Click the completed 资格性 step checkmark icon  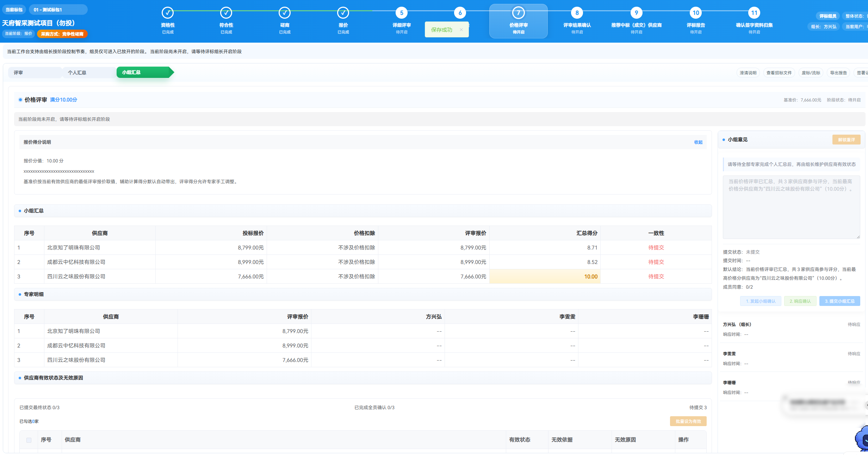(168, 13)
